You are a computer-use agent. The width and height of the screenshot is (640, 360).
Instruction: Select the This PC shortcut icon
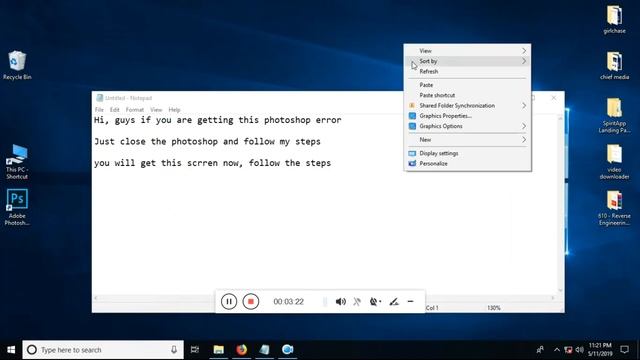(17, 162)
